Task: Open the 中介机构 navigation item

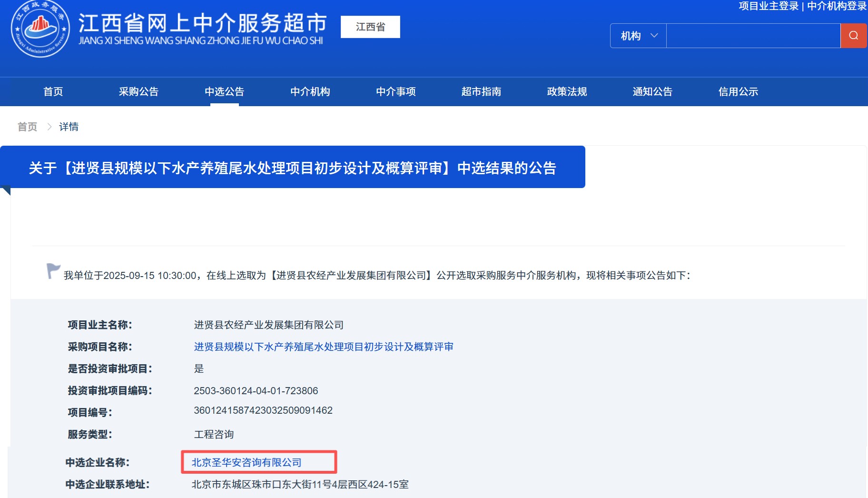Action: click(310, 91)
